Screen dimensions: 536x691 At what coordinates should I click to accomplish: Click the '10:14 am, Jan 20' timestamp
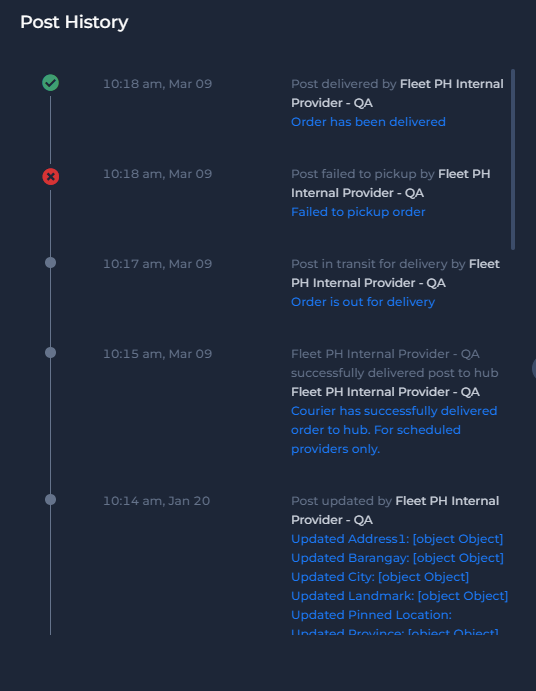(156, 501)
